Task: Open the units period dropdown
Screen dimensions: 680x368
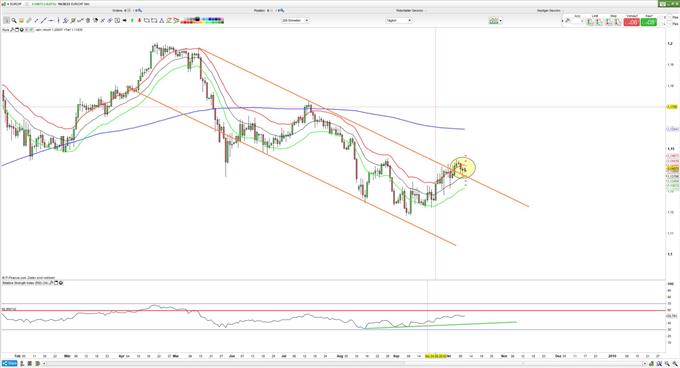Action: pyautogui.click(x=295, y=20)
